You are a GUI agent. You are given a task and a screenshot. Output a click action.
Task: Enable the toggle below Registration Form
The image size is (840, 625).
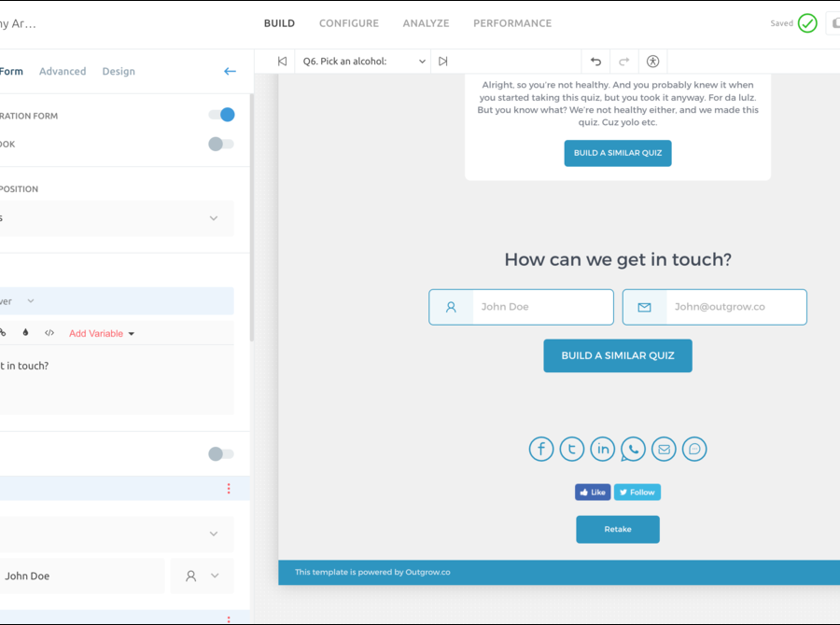(x=221, y=144)
